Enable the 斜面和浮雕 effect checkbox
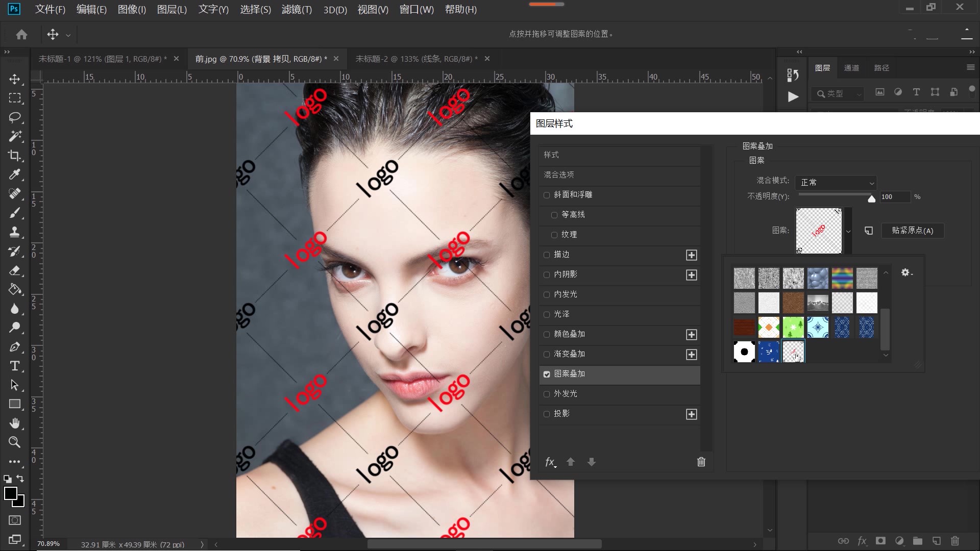 pyautogui.click(x=547, y=195)
